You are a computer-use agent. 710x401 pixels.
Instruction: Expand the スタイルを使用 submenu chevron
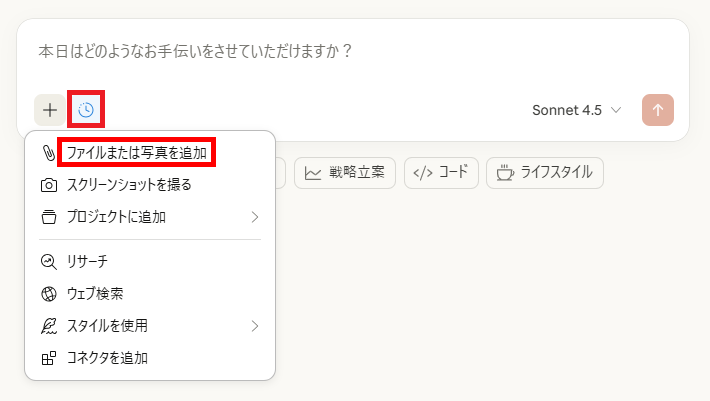point(255,326)
